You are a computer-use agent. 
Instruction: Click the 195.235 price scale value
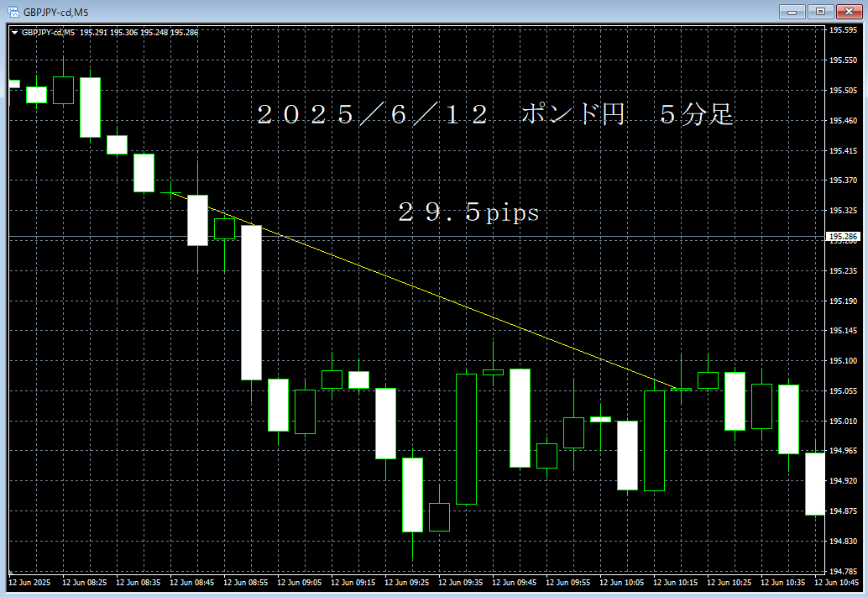click(x=843, y=271)
